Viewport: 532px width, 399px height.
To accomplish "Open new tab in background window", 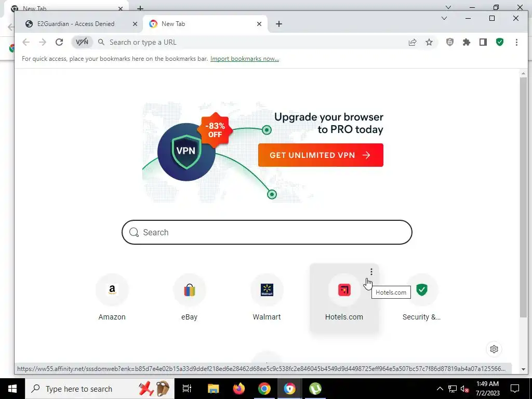I will coord(140,7).
